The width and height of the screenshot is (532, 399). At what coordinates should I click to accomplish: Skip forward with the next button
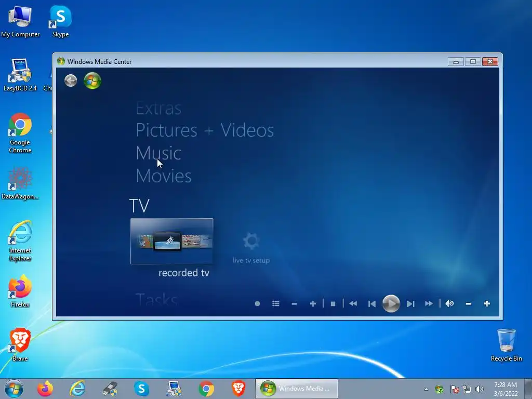[410, 303]
